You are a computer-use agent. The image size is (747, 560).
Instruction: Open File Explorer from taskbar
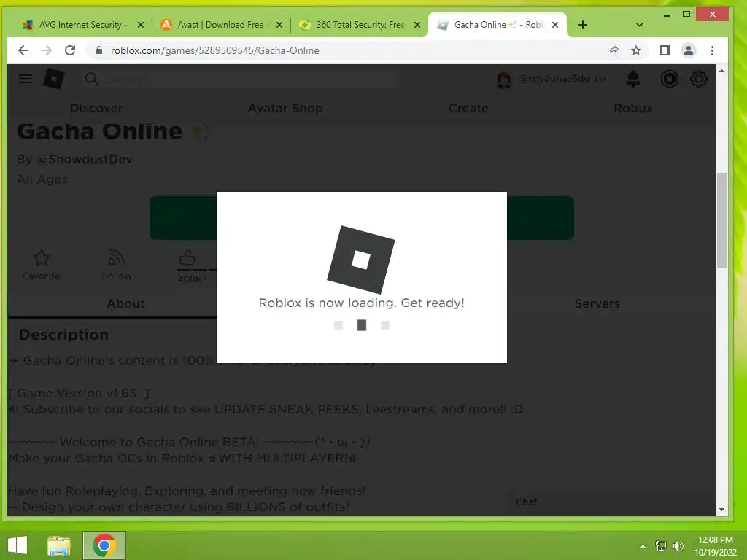[59, 545]
